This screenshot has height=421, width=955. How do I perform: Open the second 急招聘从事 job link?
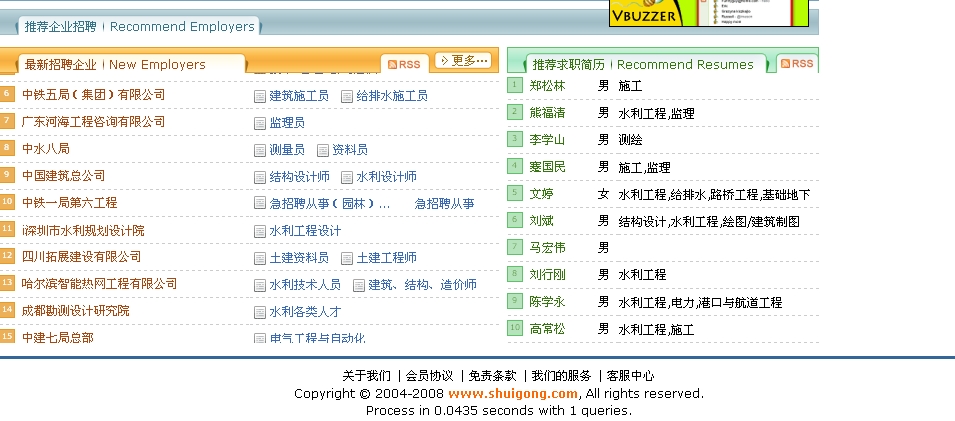coord(445,203)
